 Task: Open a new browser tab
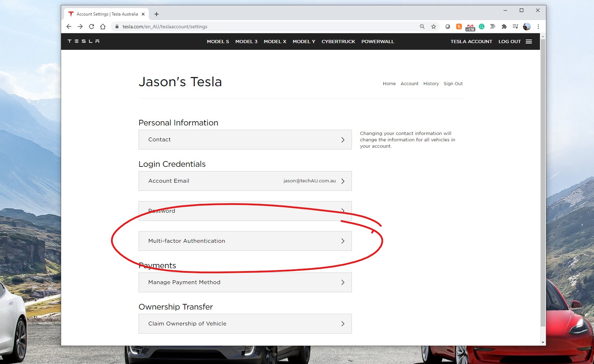coord(157,14)
